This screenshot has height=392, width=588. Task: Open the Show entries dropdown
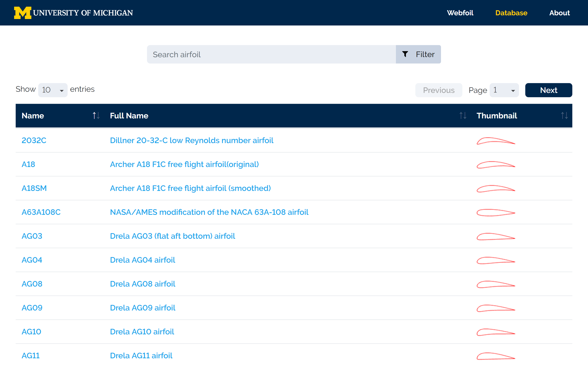[53, 90]
